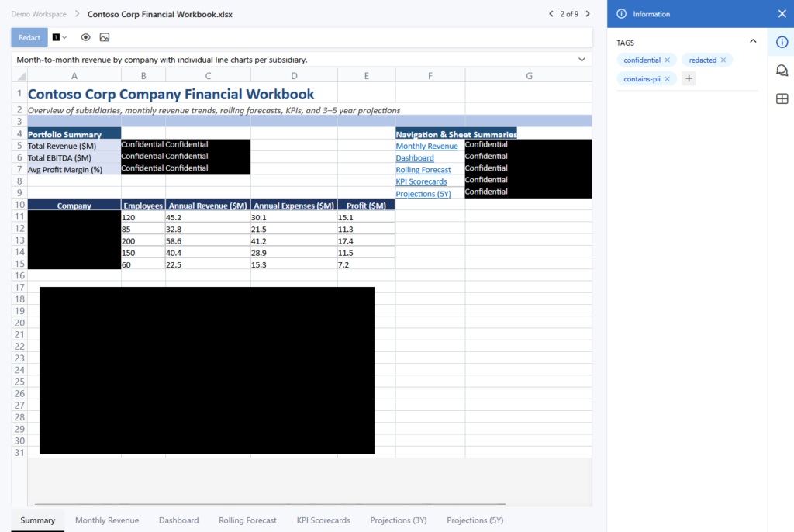Screen dimensions: 794x532
Task: Click the overview subtitle in row 2
Action: pyautogui.click(x=214, y=110)
